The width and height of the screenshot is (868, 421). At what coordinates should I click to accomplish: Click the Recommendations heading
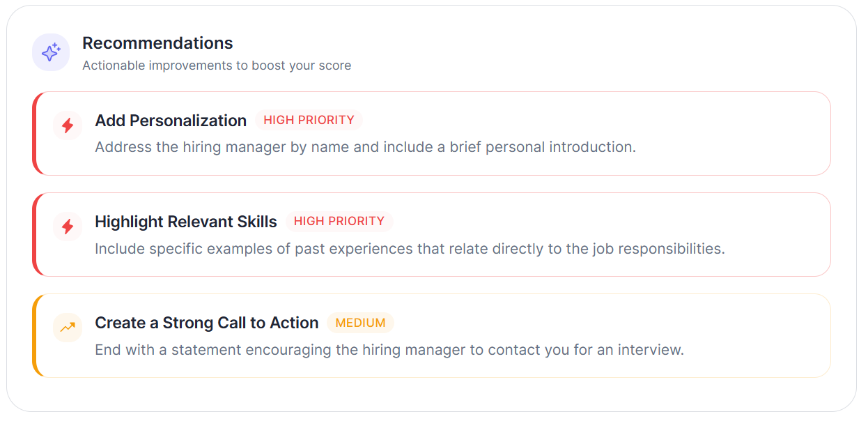pyautogui.click(x=158, y=43)
